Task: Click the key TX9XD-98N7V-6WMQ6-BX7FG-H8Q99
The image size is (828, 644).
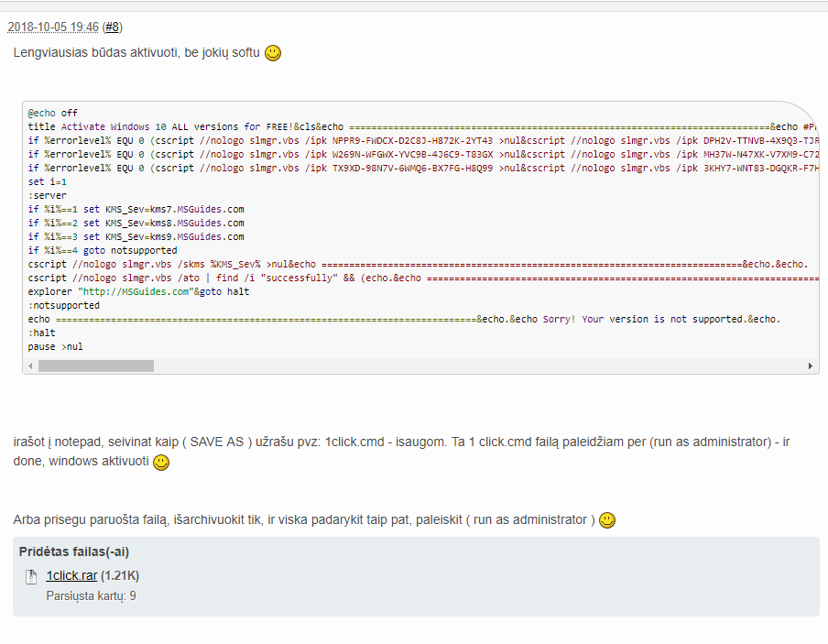Action: click(412, 168)
